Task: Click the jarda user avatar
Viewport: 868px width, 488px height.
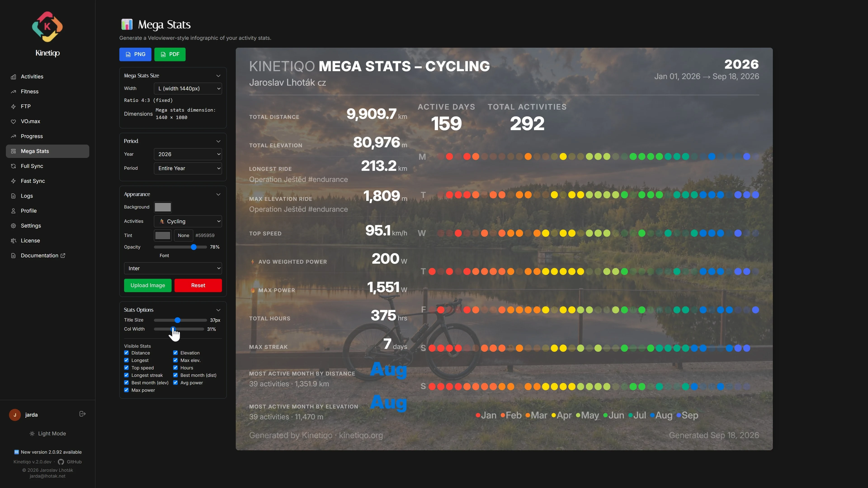Action: pos(15,415)
